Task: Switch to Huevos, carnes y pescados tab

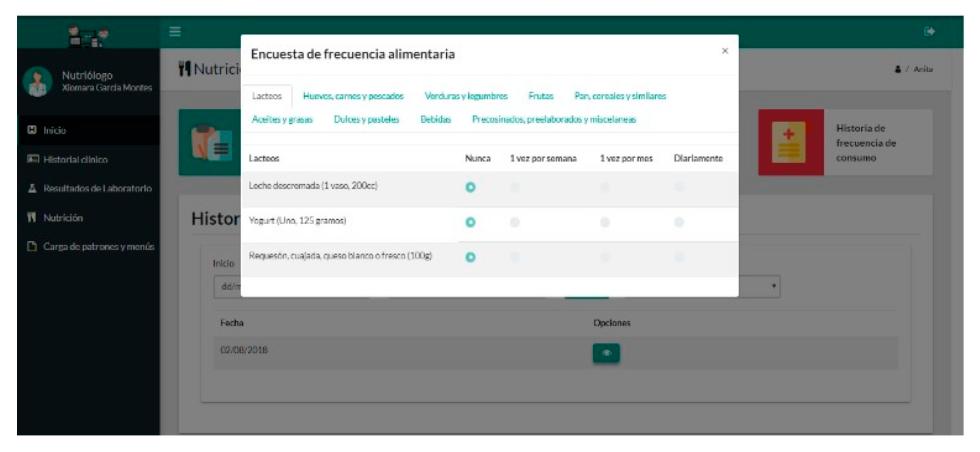Action: click(353, 96)
